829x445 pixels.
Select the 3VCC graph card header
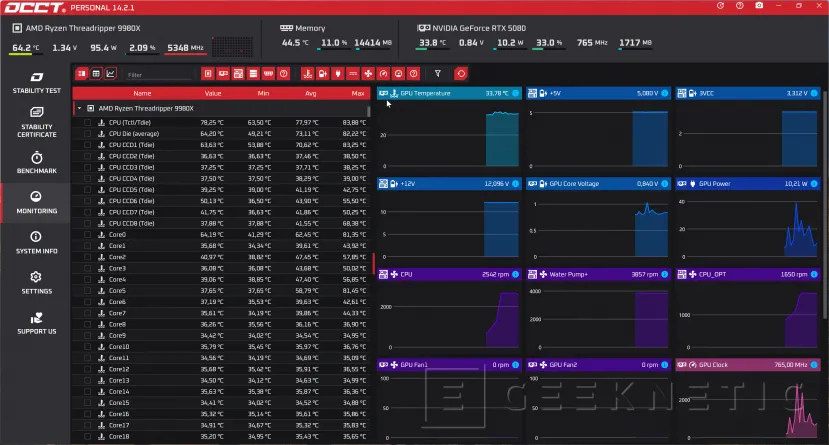coord(748,93)
